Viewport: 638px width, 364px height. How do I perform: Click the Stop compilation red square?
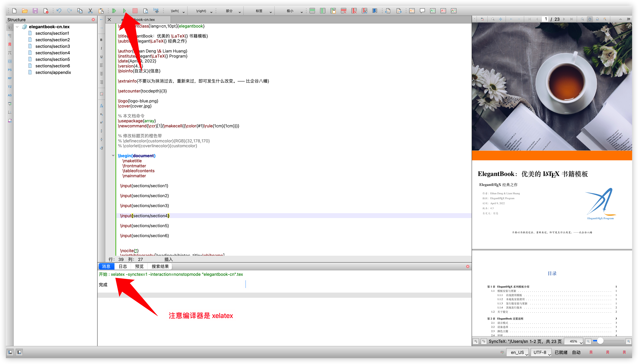coord(135,11)
